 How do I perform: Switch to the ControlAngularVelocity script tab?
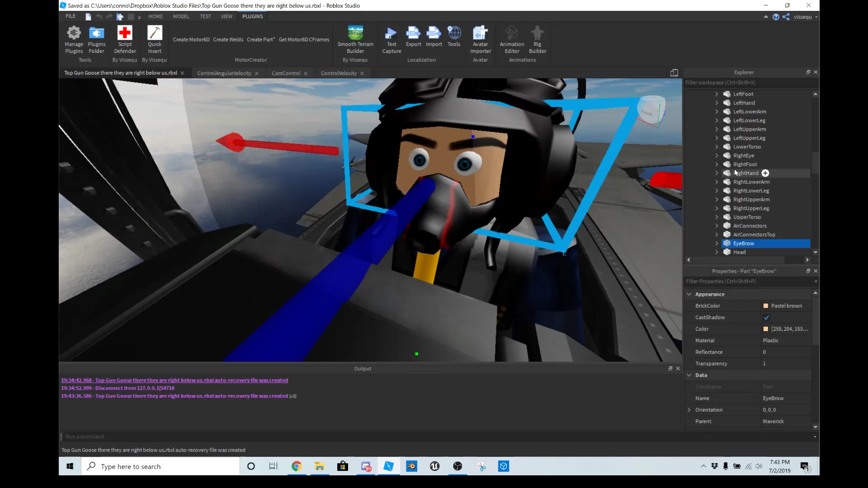click(x=225, y=73)
